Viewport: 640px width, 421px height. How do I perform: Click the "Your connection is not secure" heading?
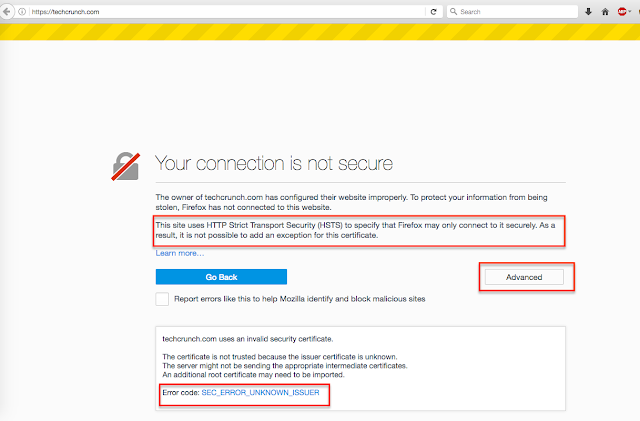273,163
